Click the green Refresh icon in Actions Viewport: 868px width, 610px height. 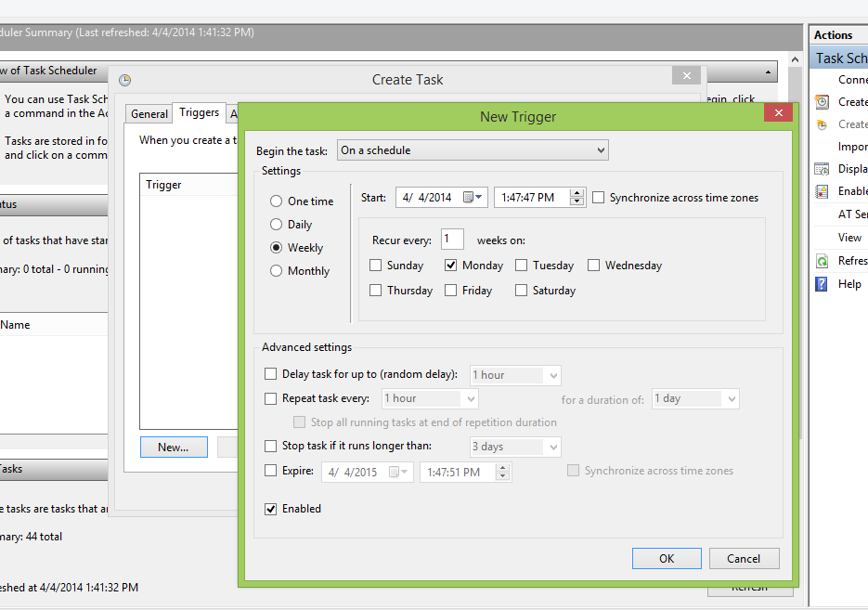click(822, 261)
